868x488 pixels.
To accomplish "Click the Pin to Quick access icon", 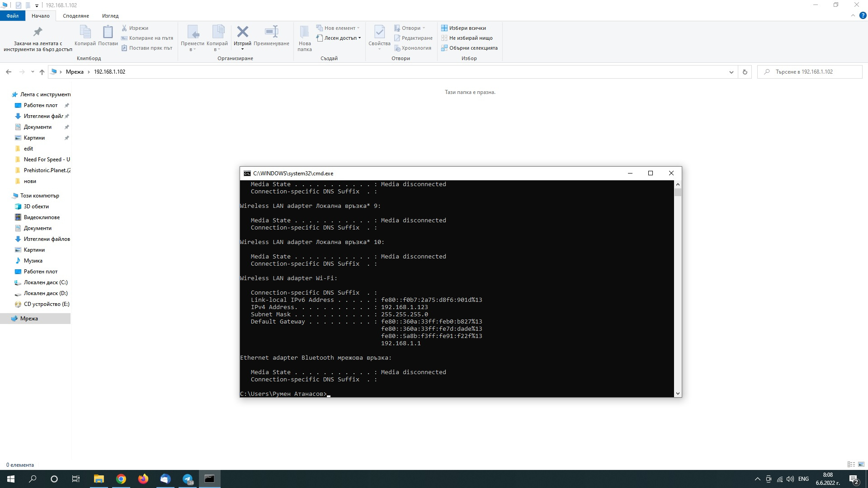I will tap(38, 32).
